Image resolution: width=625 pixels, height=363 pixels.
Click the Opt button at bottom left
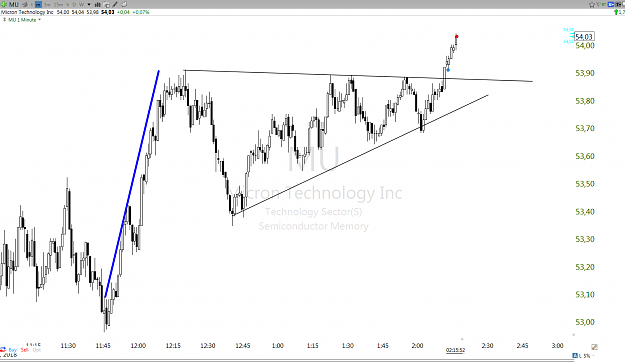pyautogui.click(x=37, y=350)
